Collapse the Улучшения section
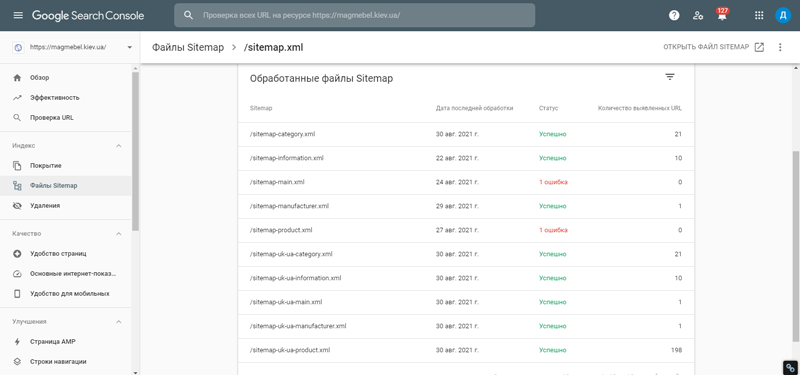This screenshot has width=800, height=375. coord(118,322)
